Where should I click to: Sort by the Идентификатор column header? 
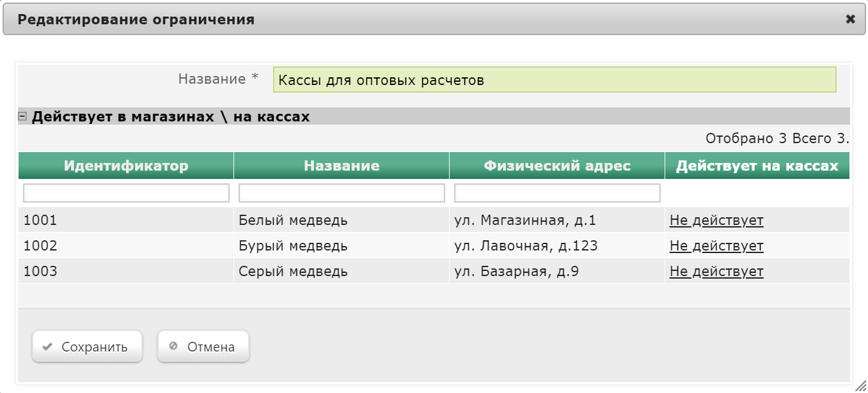tap(126, 166)
